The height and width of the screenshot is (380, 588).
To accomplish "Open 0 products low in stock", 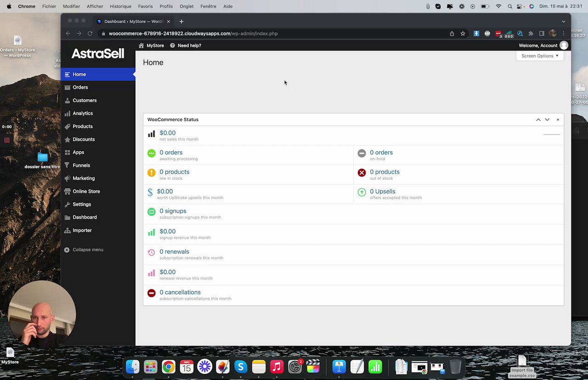I will point(174,172).
